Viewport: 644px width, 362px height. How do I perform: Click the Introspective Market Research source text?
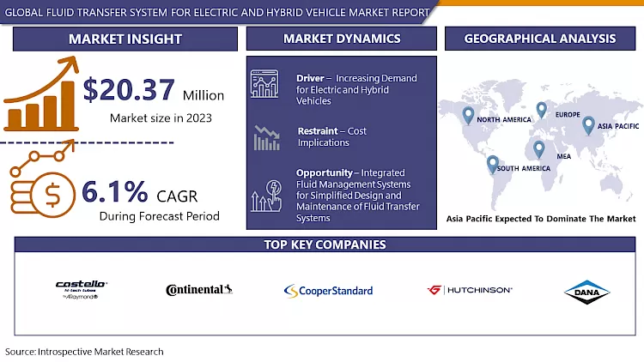[84, 352]
